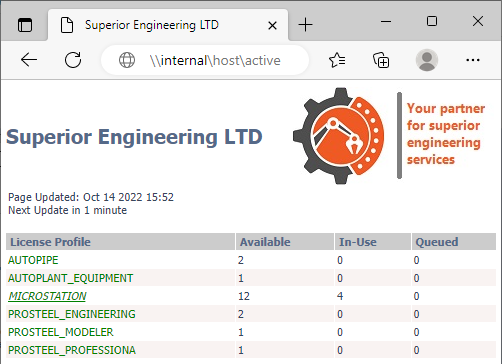Select the Superior Engineering LTD tab

[168, 25]
